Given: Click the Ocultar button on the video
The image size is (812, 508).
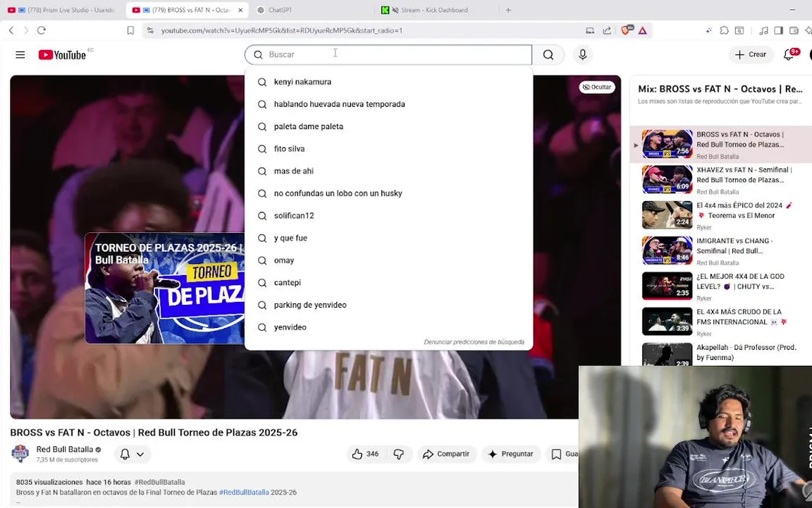Looking at the screenshot, I should [x=597, y=87].
